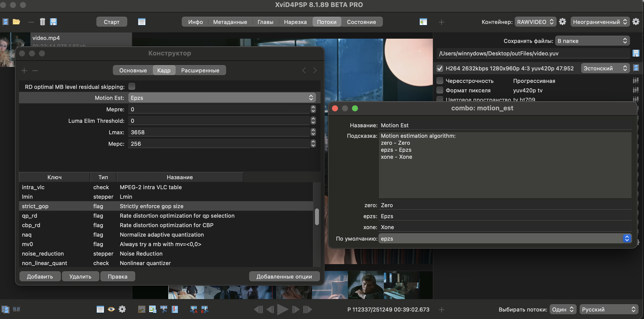644x319 pixels.
Task: Click the Правка button
Action: pyautogui.click(x=118, y=277)
